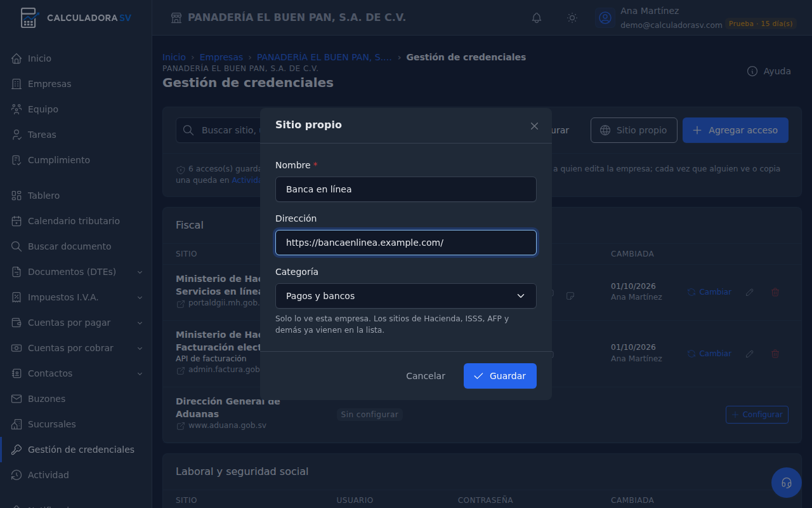Click the Guardar button
Screen dimensions: 812x508
pos(500,376)
